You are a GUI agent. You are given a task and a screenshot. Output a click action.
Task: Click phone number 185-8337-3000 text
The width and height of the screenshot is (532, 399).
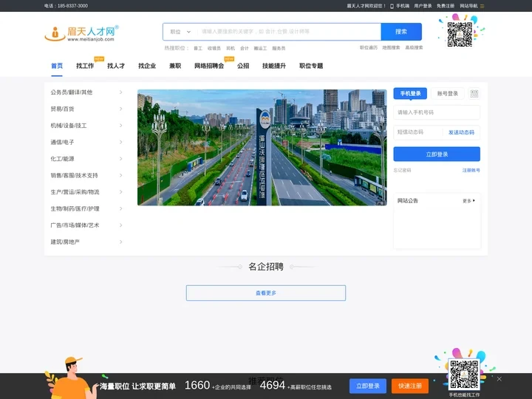click(x=72, y=6)
